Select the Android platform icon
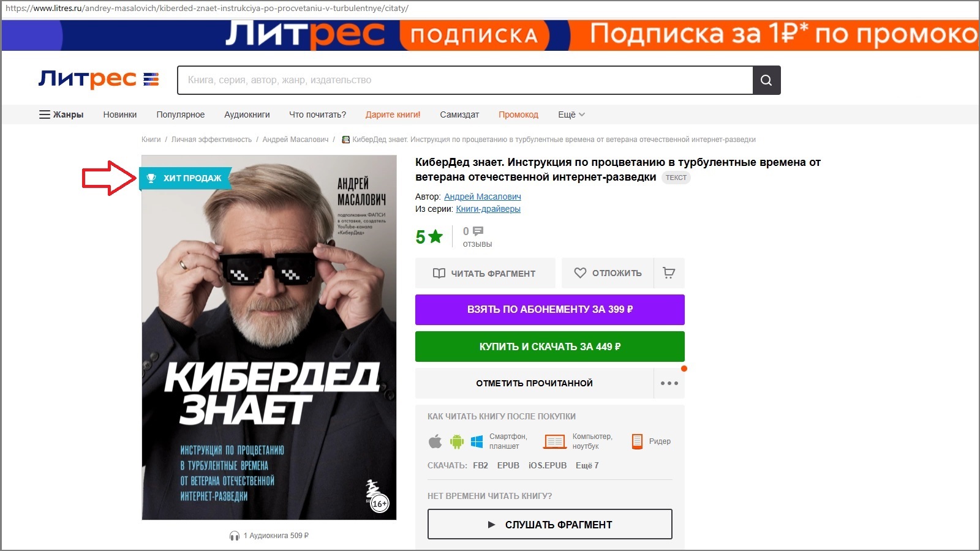Image resolution: width=980 pixels, height=551 pixels. click(x=457, y=441)
